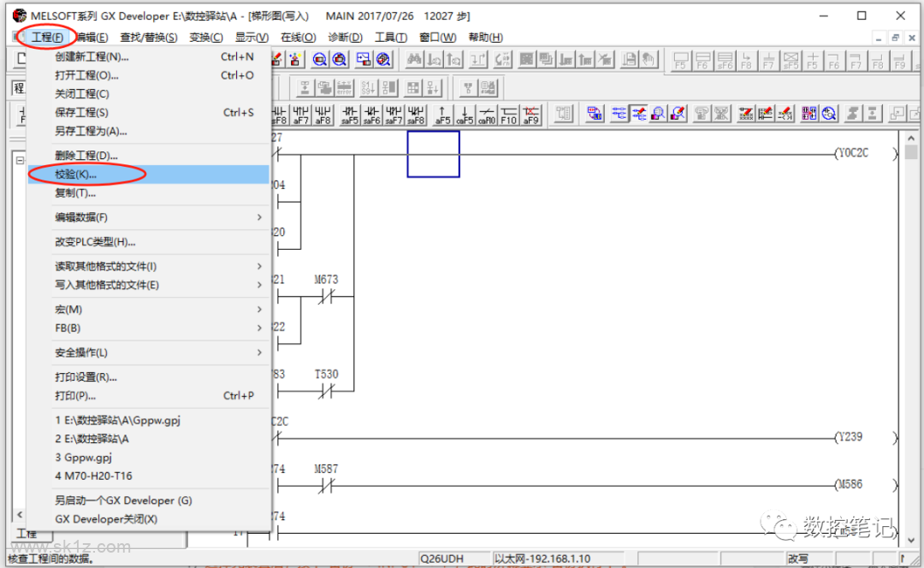The image size is (924, 568).
Task: Click the F10 draw line button
Action: pos(508,115)
